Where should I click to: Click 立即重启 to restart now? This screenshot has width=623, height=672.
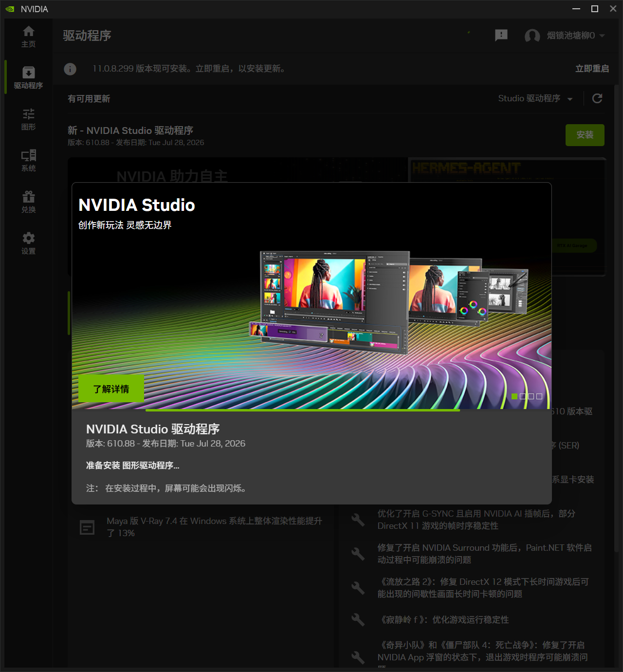coord(592,69)
